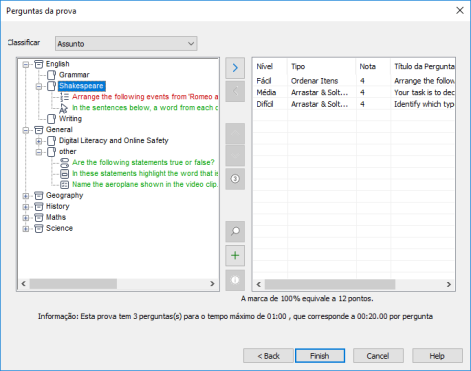Click the ordering-items icon beside Romeo question
The image size is (471, 371).
(64, 97)
